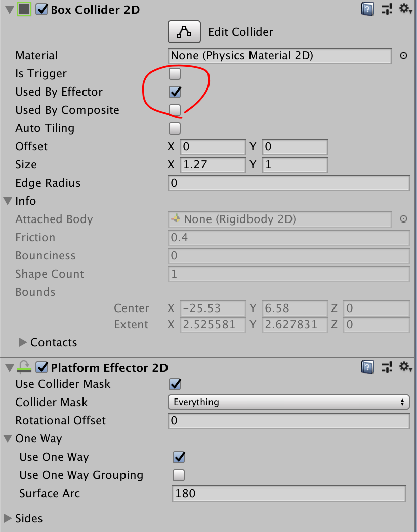
Task: Disable Used By Effector
Action: click(174, 92)
